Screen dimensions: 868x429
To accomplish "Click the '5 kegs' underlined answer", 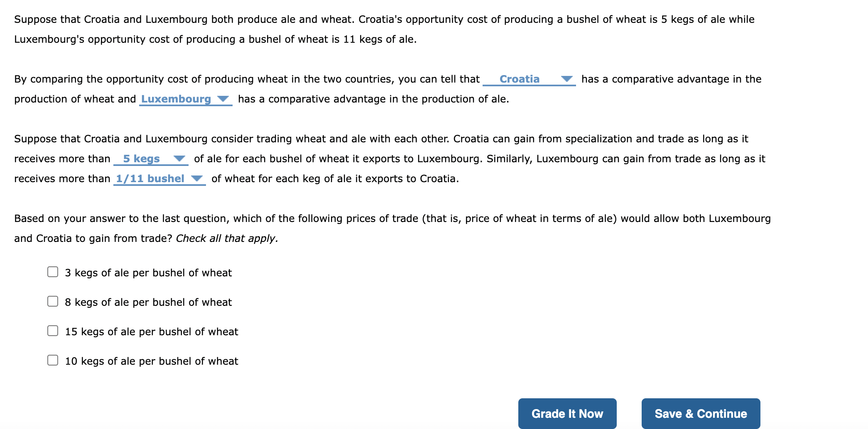I will click(x=141, y=158).
